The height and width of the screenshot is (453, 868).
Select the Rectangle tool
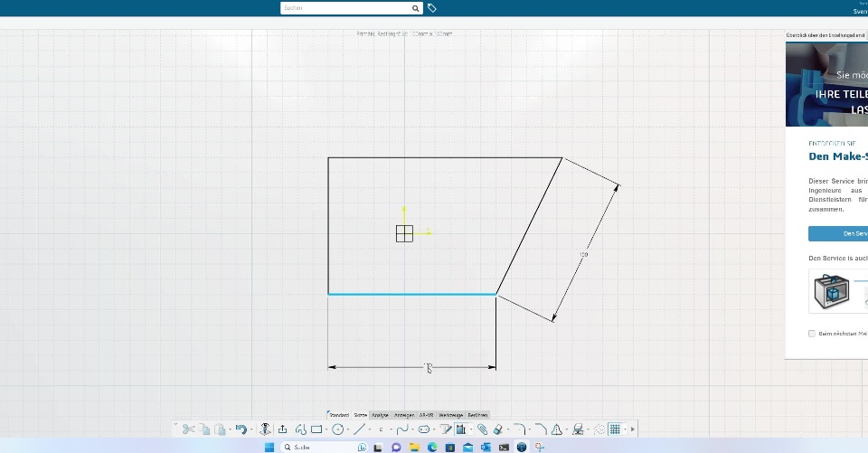click(x=316, y=429)
